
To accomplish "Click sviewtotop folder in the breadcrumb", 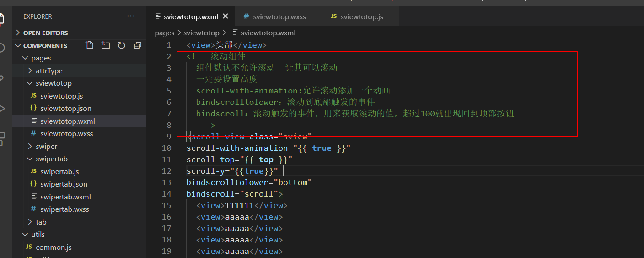I will coord(201,33).
